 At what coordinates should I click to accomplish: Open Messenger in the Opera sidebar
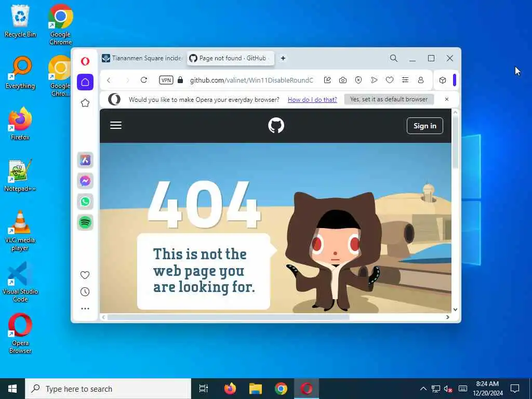[x=85, y=181]
